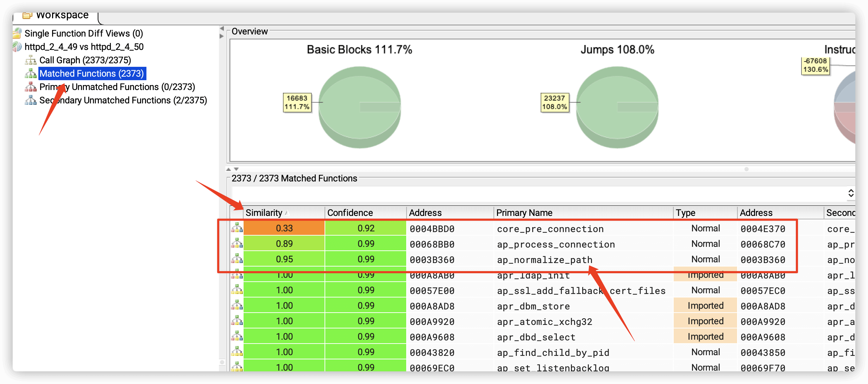Click the row icon beside core_pre_connection
868x384 pixels.
tap(237, 228)
